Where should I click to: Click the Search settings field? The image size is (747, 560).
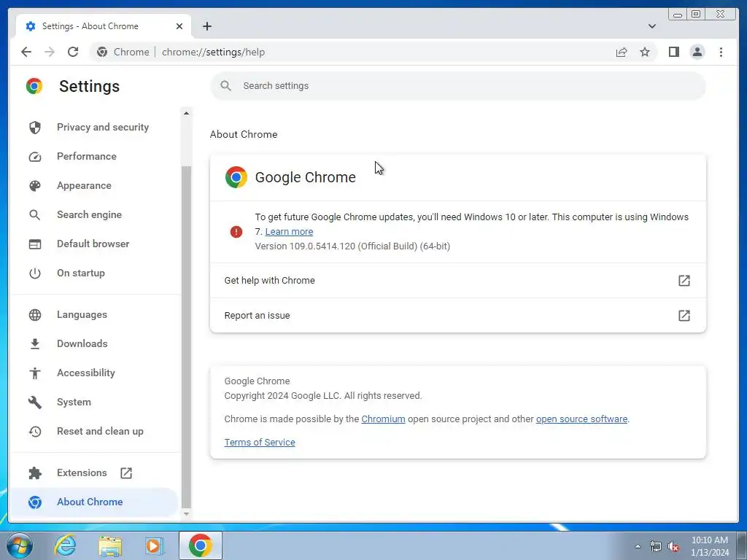[458, 86]
